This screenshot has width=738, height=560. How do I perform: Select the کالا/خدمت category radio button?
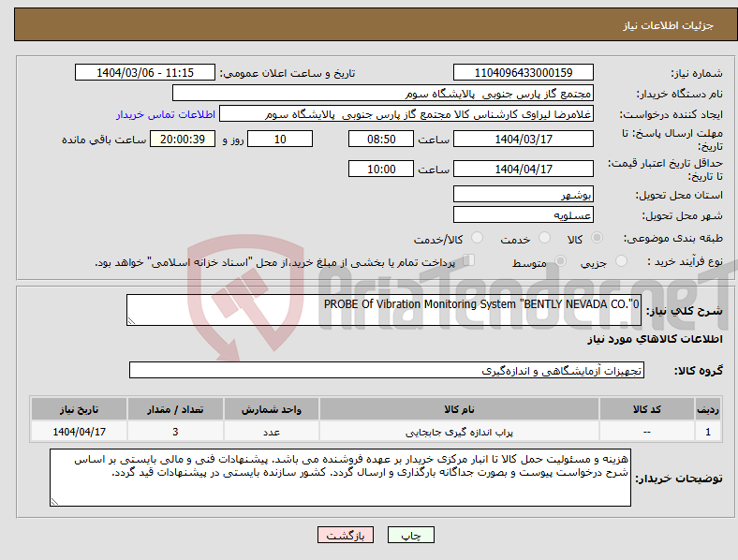478,238
